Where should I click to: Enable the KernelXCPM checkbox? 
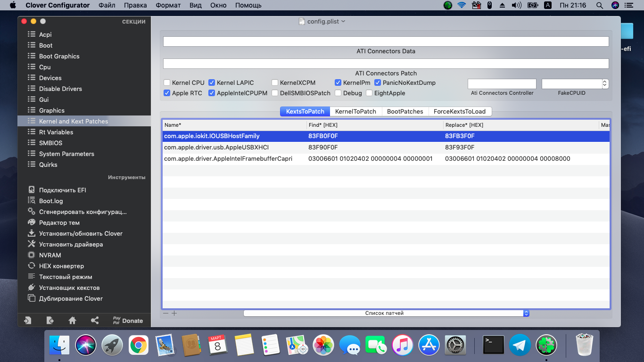click(275, 82)
